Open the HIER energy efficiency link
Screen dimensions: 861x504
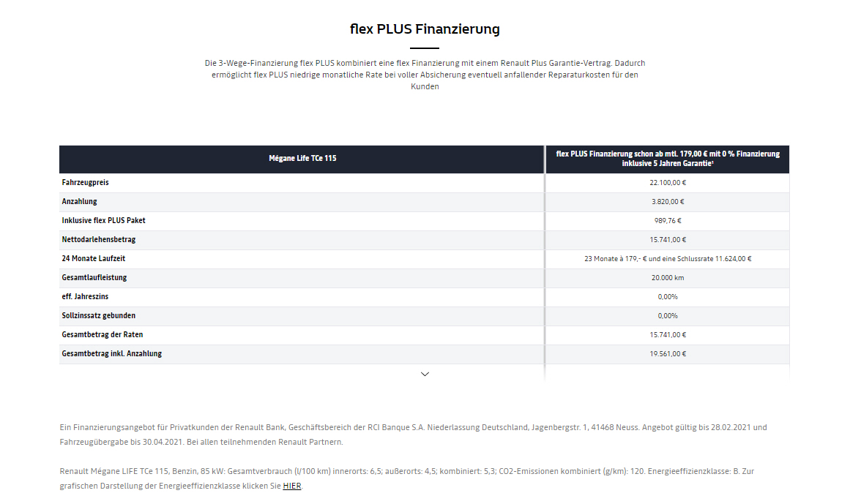(x=291, y=486)
